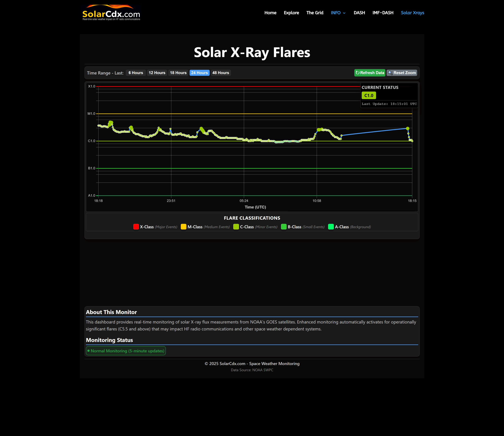The width and height of the screenshot is (504, 436).
Task: Click the 18:18 time axis label
Action: click(98, 201)
